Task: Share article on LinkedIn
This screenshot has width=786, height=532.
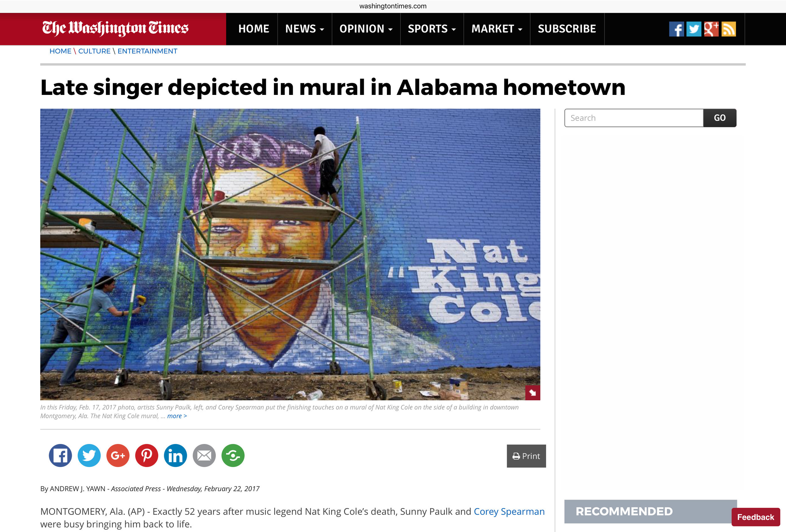Action: [x=175, y=456]
